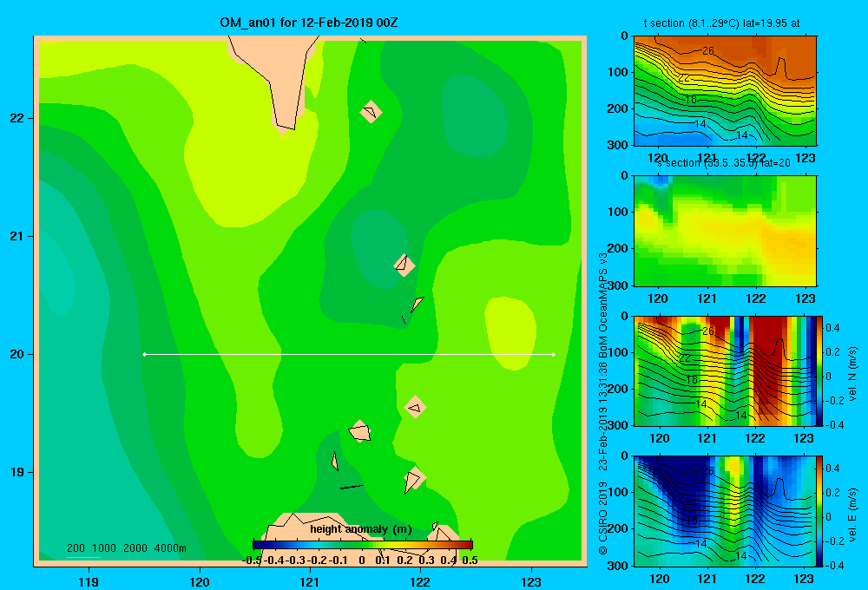The image size is (868, 590).
Task: Click the "© CSIRO 2019" copyright text
Action: click(603, 518)
